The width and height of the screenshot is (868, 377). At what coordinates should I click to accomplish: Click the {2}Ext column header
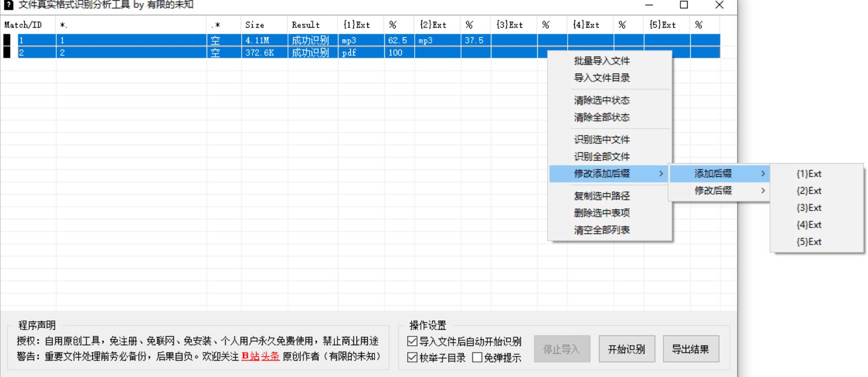[437, 25]
